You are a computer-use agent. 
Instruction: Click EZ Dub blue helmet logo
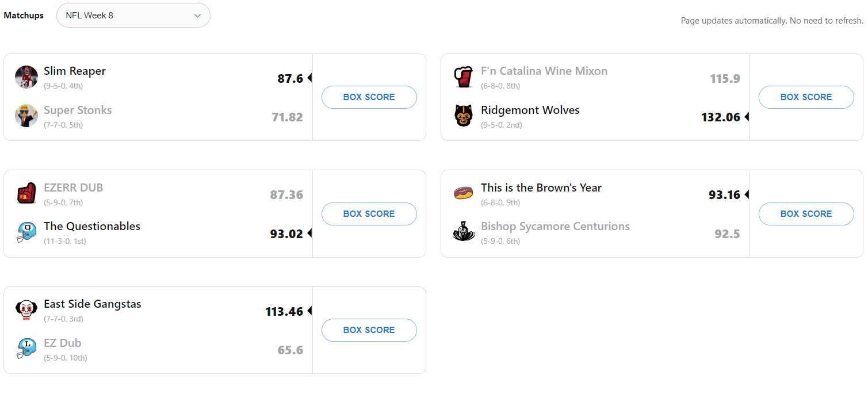(26, 349)
